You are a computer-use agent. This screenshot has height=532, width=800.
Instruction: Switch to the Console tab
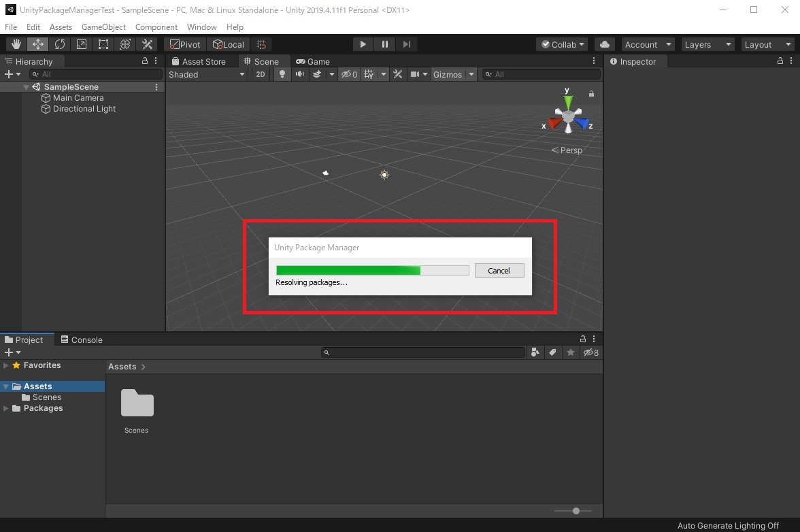pos(82,339)
